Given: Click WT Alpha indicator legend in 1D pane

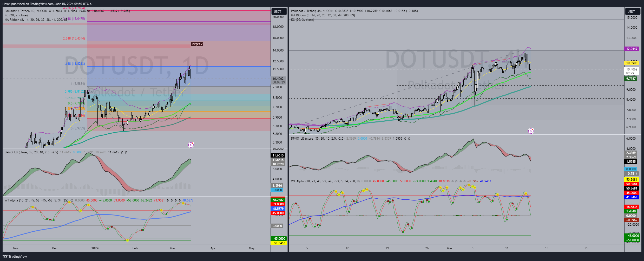Looking at the screenshot, I should click(x=39, y=200).
